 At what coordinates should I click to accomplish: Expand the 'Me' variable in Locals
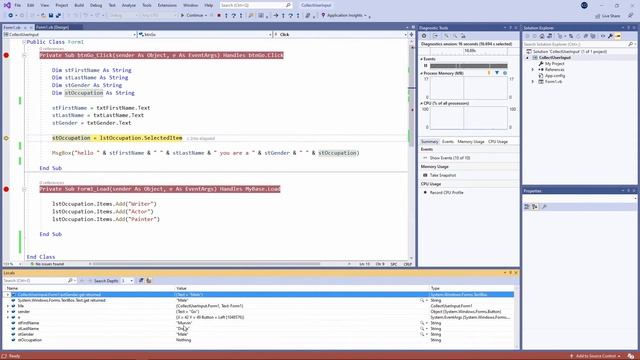(x=8, y=306)
